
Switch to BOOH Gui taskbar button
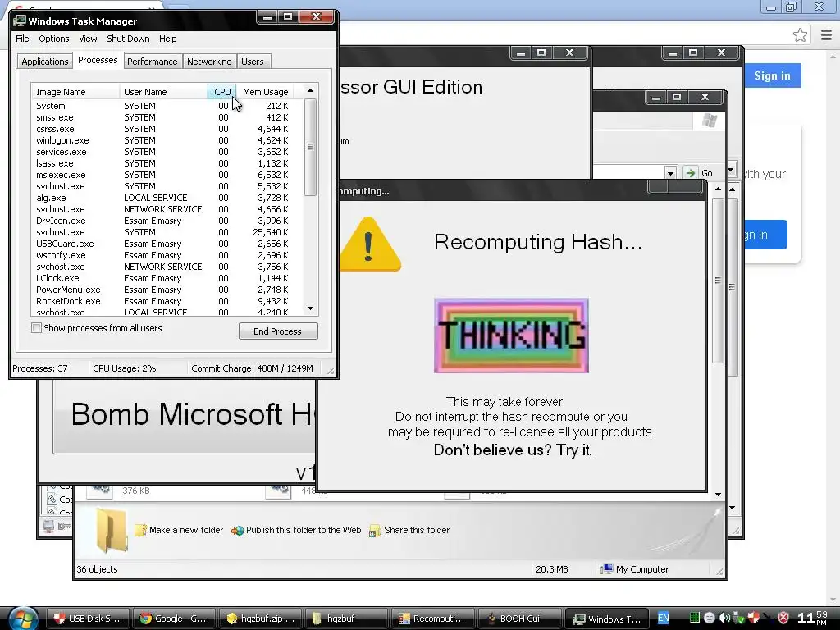[x=519, y=619]
